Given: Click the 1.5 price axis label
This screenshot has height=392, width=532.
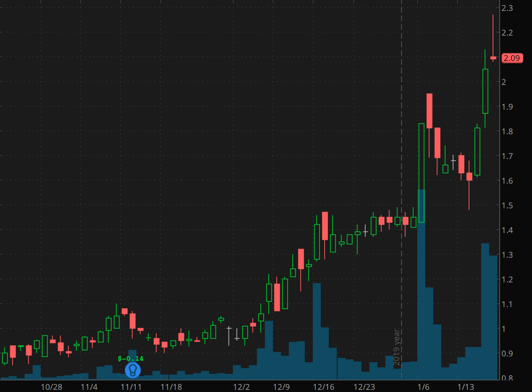Looking at the screenshot, I should tap(507, 205).
